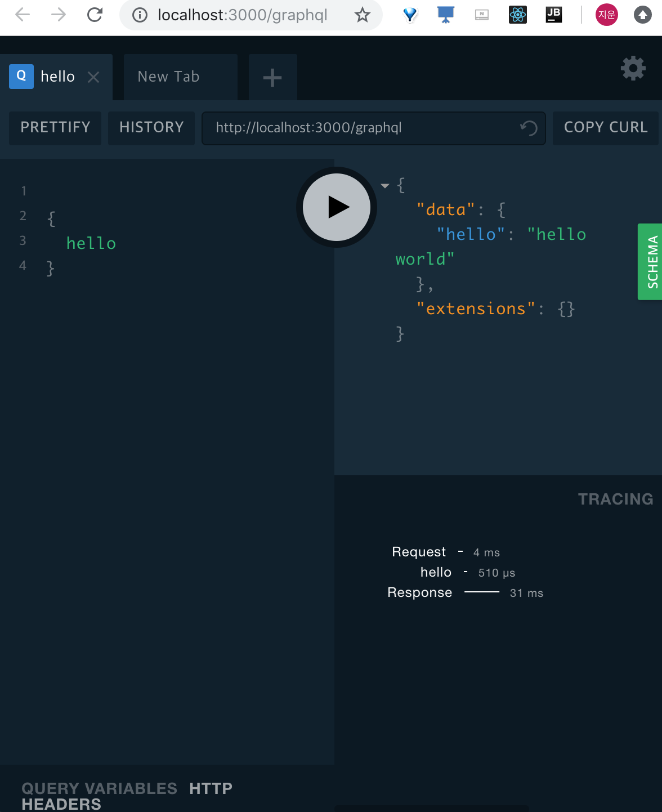
Task: Open the SCHEMA side panel
Action: pos(652,262)
